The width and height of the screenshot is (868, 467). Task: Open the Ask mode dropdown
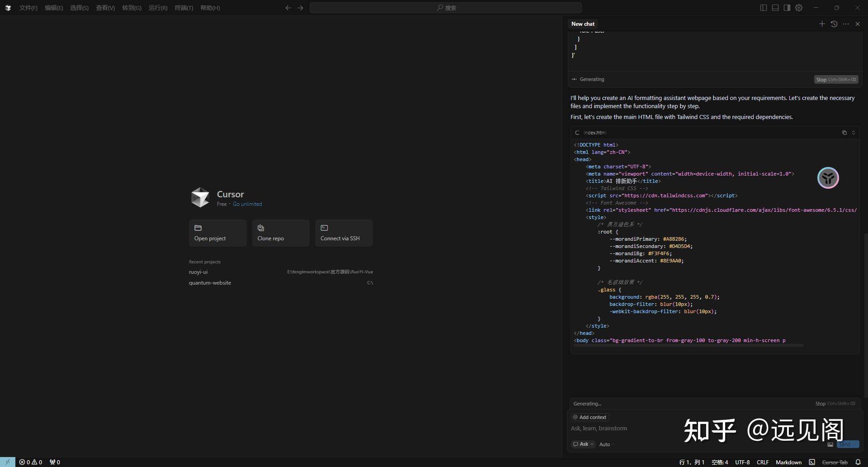click(x=583, y=444)
